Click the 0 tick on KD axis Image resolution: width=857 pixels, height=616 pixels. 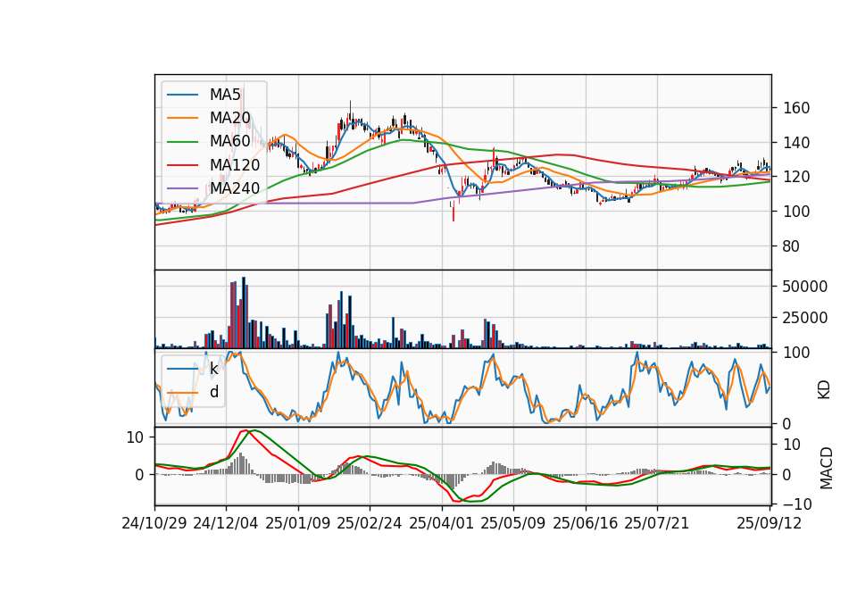coord(787,423)
